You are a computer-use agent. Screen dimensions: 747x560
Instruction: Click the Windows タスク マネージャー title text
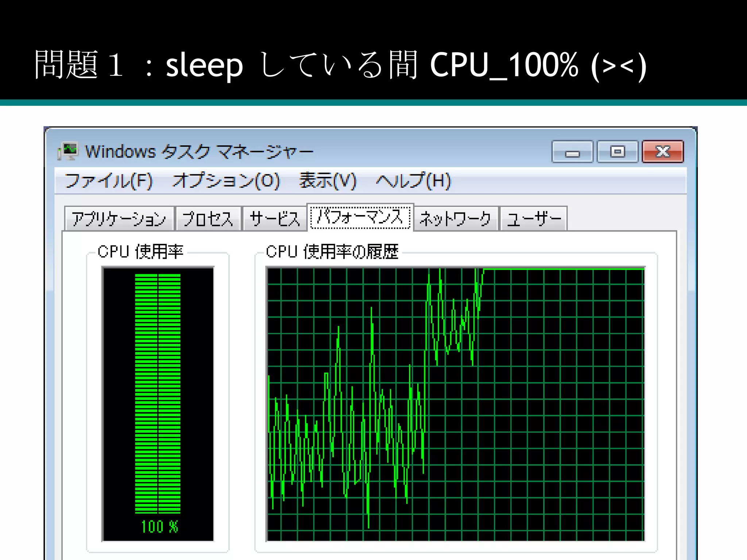(199, 152)
